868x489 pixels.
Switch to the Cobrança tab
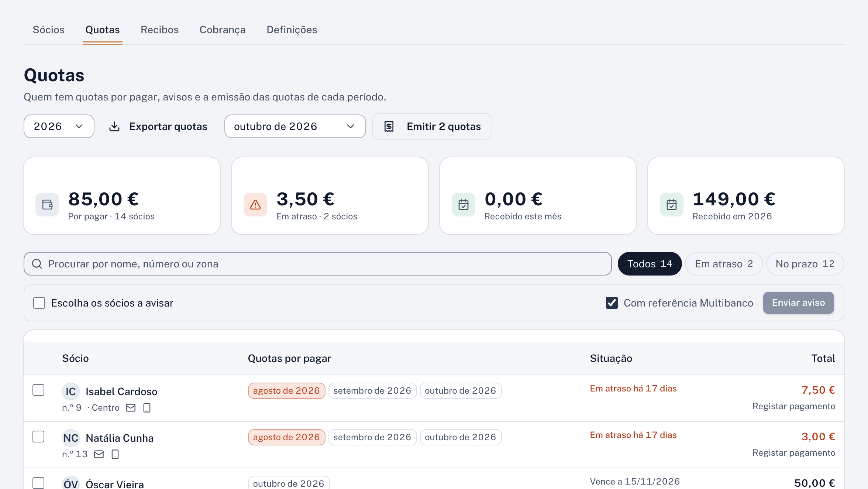point(223,30)
